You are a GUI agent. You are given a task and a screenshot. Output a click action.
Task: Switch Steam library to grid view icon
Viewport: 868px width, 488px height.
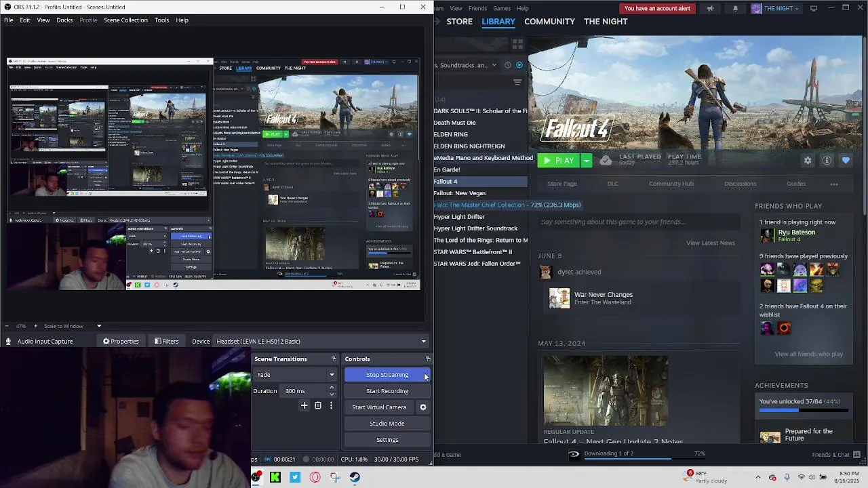(x=517, y=44)
